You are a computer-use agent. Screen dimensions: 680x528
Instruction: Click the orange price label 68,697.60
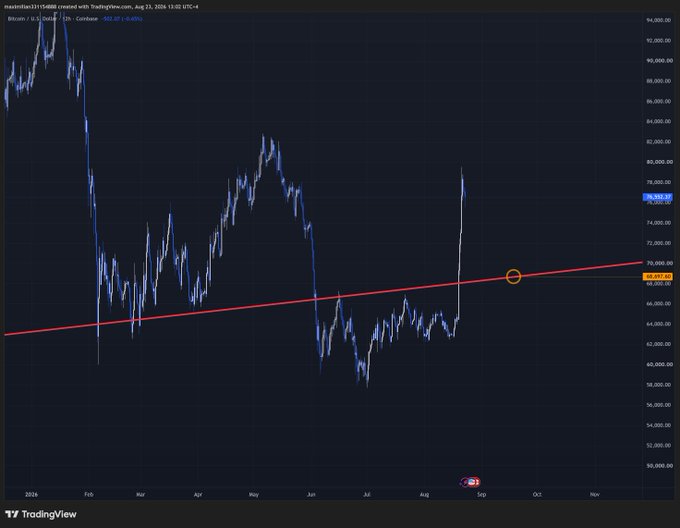[x=658, y=276]
